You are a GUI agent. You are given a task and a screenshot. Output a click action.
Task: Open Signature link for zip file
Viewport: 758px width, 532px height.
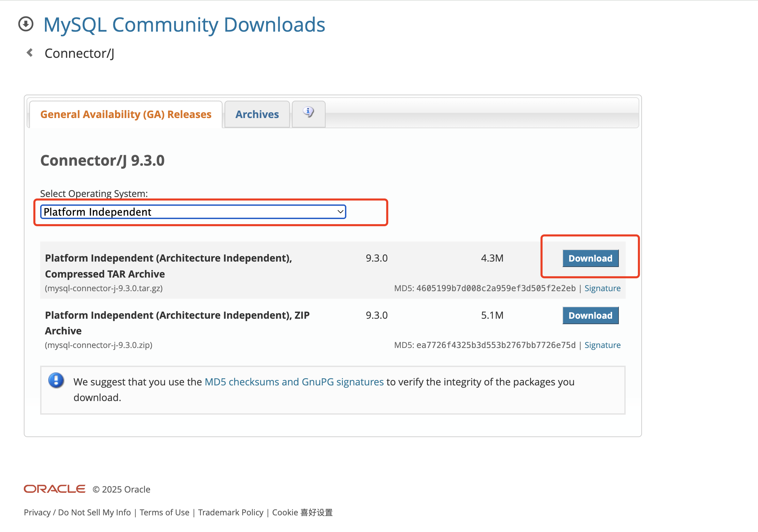coord(602,345)
